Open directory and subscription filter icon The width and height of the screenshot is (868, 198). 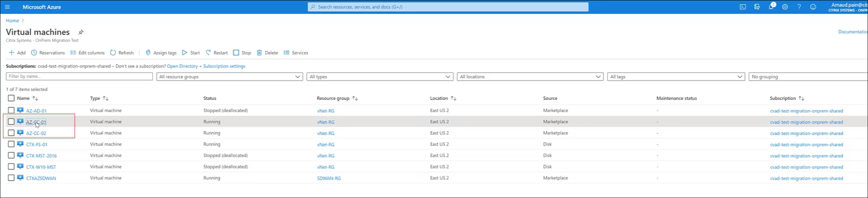point(757,7)
